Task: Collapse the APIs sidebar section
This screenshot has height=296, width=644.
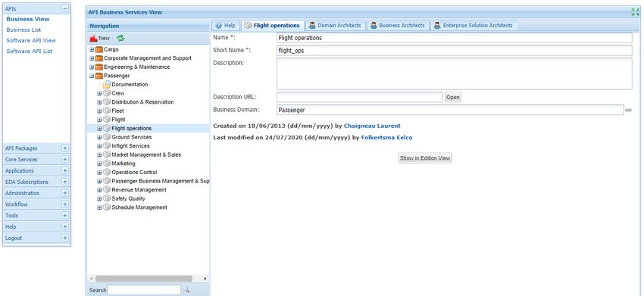Action: (x=65, y=8)
